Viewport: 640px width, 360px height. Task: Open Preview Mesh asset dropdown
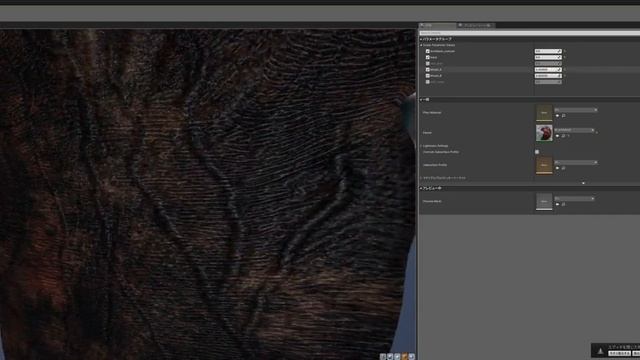(574, 198)
